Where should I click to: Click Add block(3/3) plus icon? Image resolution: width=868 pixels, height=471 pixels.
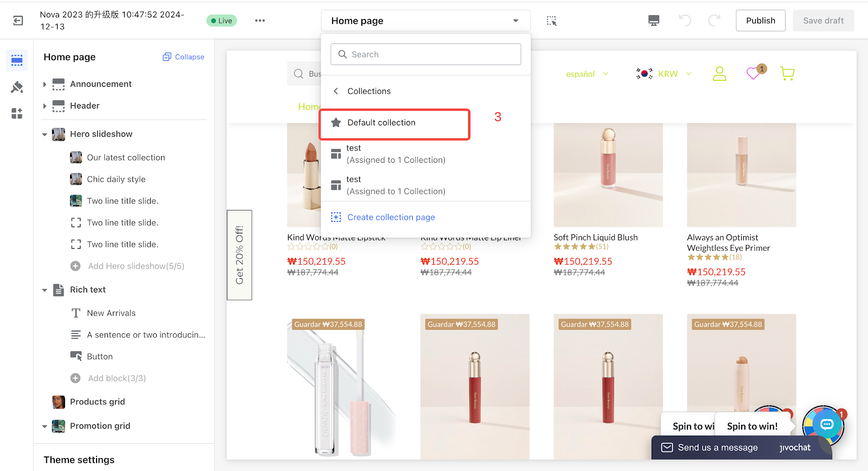pos(75,378)
